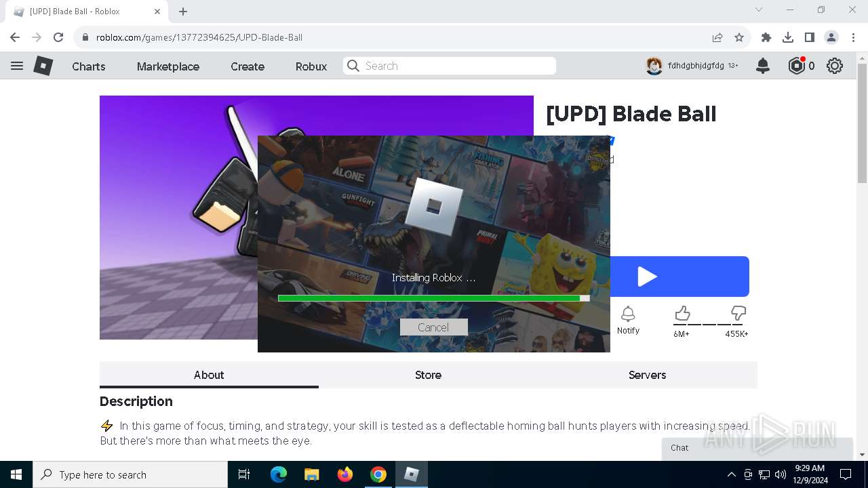Bookmark this tab with the star
The image size is (868, 488).
(x=739, y=37)
